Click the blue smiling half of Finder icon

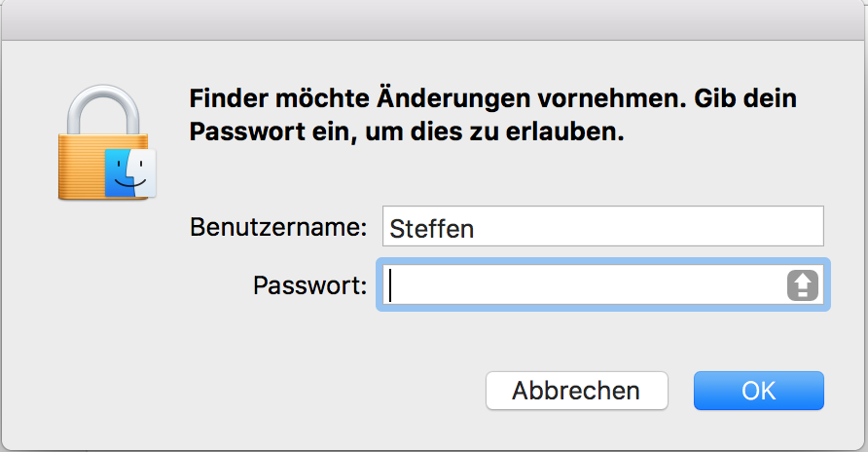pos(119,172)
